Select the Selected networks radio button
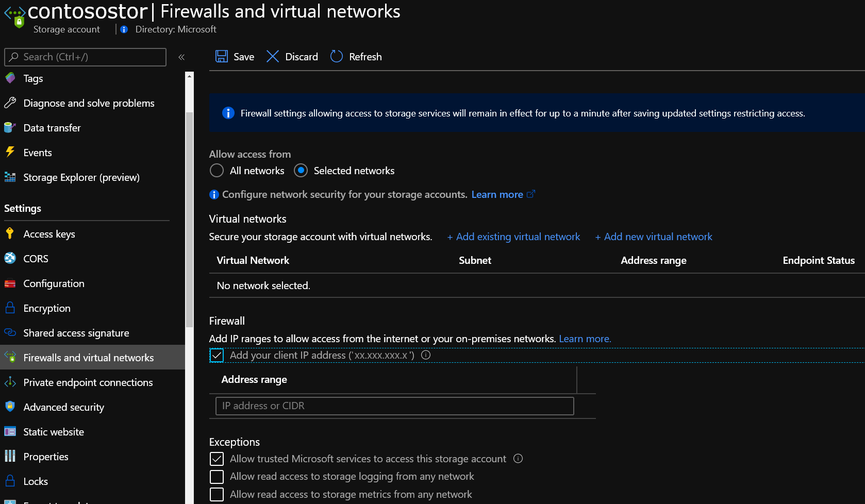 [301, 170]
